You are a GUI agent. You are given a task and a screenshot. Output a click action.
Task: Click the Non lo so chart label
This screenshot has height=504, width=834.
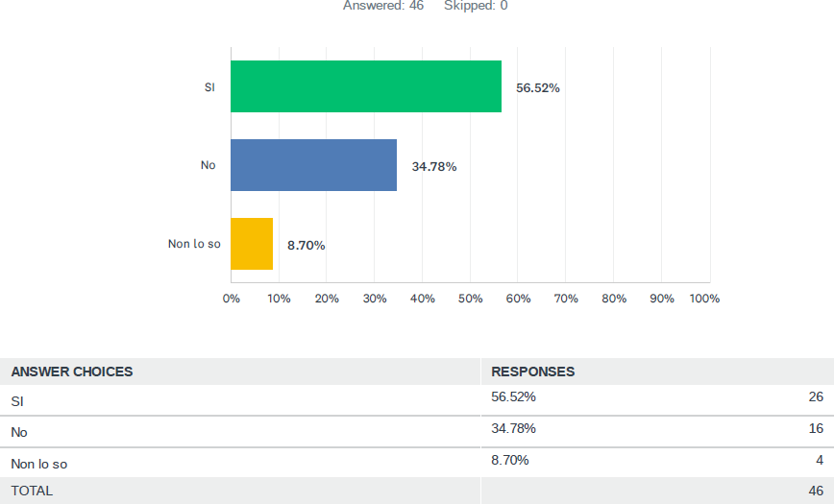click(x=194, y=244)
